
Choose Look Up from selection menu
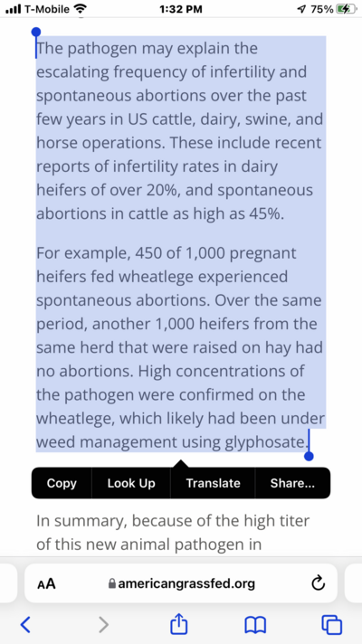(x=131, y=483)
